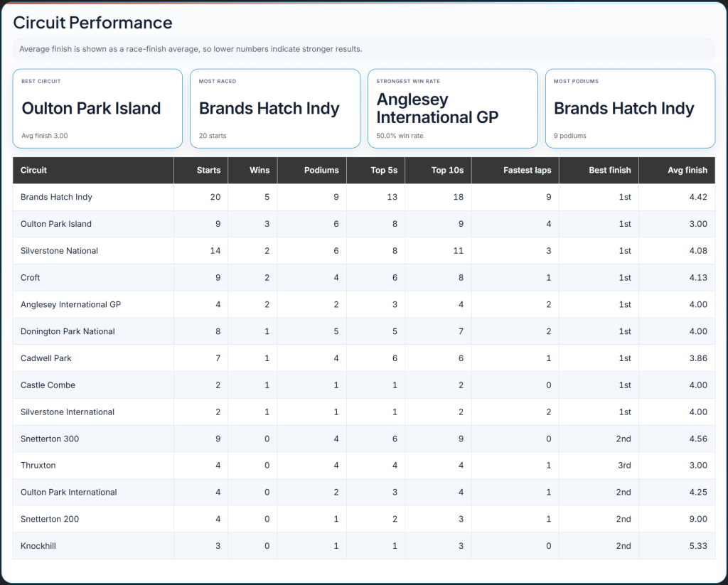Click the Wins column header

259,171
